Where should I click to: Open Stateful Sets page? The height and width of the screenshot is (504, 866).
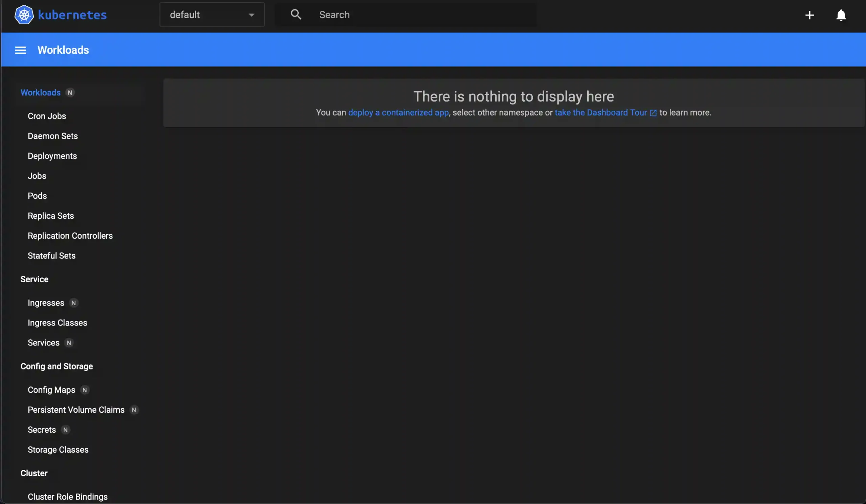coord(51,256)
